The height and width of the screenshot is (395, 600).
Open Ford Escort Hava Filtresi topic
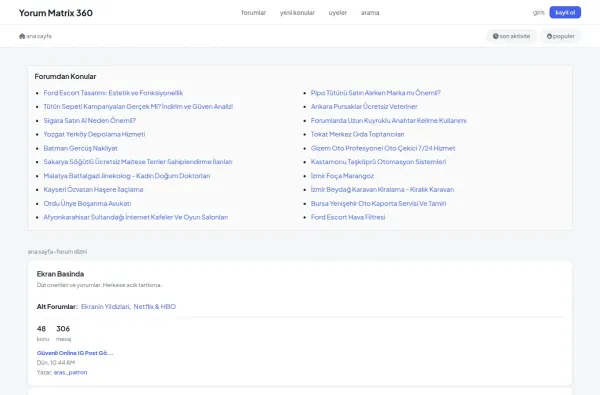348,217
